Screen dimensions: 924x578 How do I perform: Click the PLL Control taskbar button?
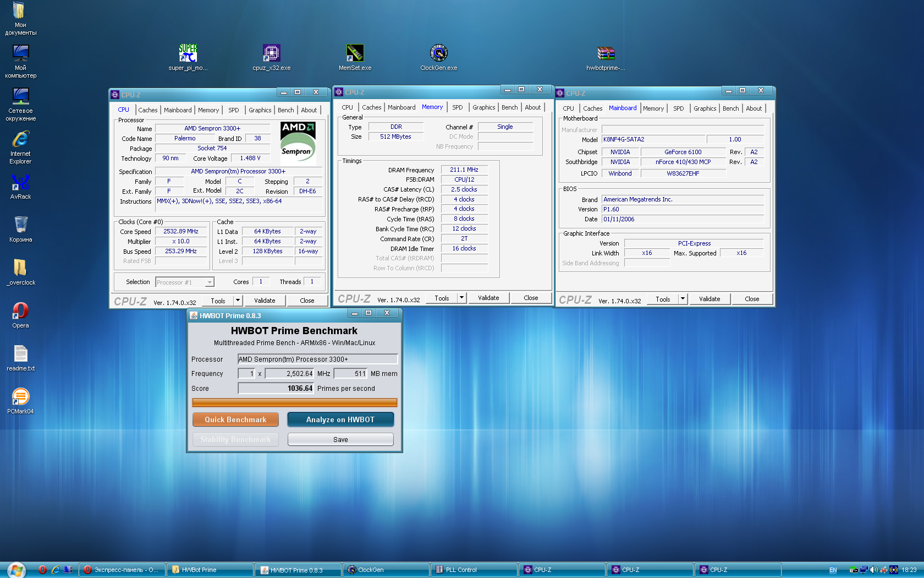tap(474, 570)
